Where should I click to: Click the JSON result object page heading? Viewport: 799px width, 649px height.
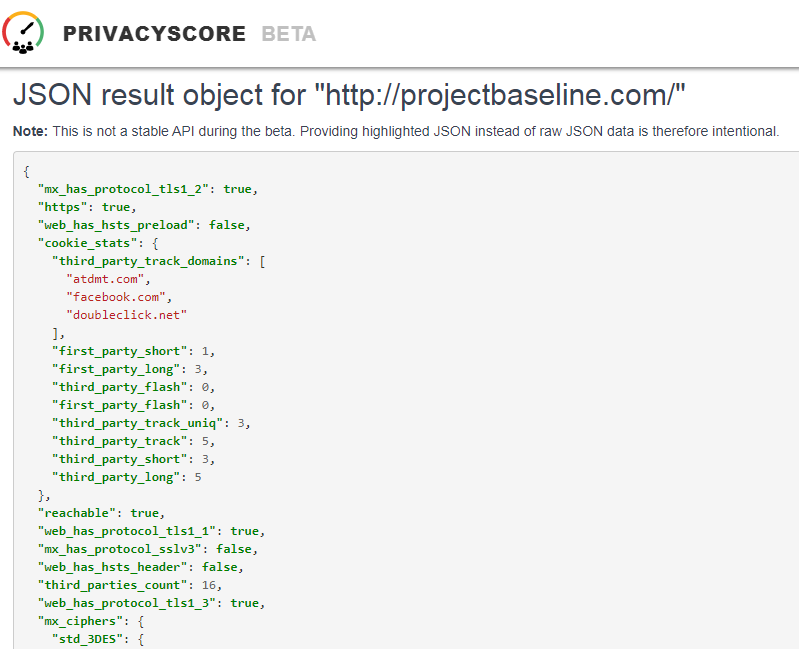click(x=348, y=95)
